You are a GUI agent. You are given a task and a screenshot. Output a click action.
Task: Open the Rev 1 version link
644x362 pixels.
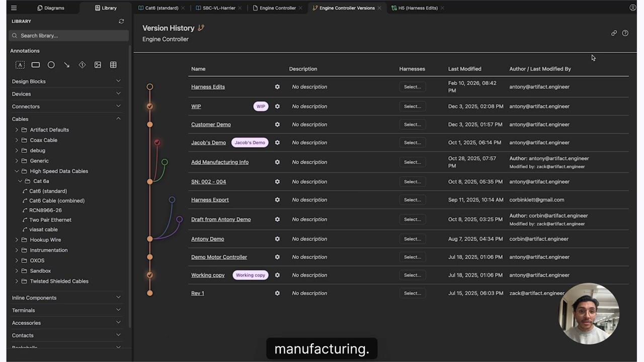click(197, 294)
